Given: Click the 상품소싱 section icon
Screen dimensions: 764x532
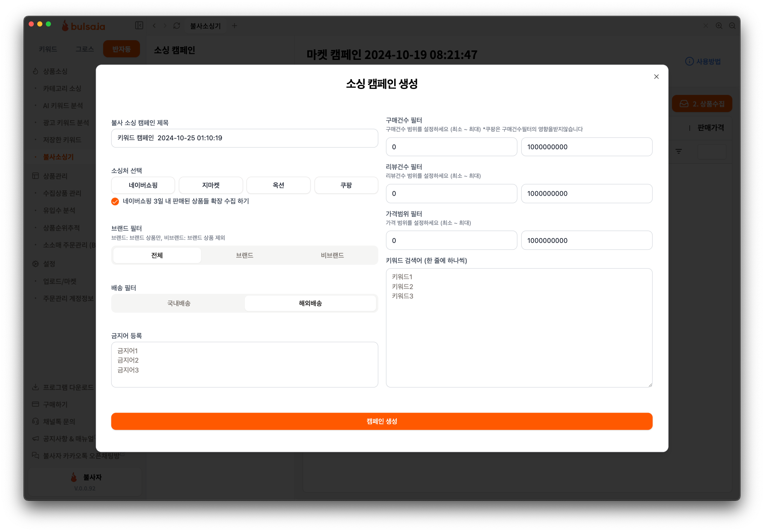Looking at the screenshot, I should pos(36,71).
